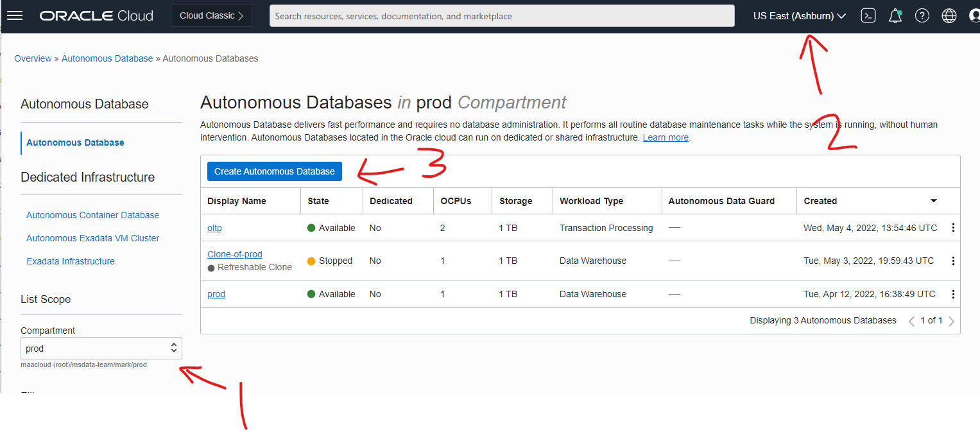Viewport: 980px width, 430px height.
Task: Open the oltp database link
Action: click(214, 228)
